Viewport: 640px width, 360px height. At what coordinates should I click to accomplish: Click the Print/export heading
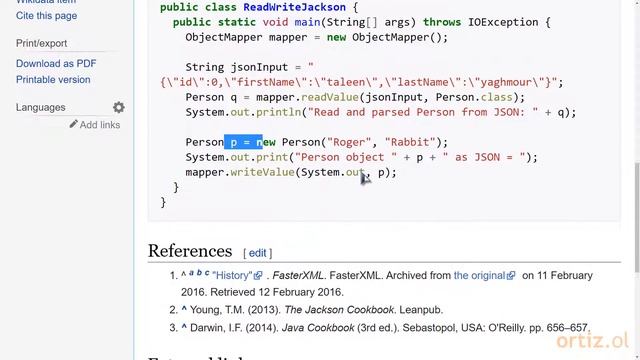click(41, 43)
